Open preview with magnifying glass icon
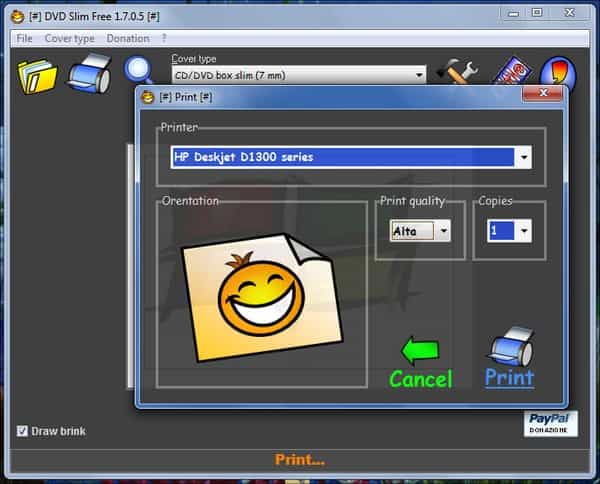 point(139,70)
